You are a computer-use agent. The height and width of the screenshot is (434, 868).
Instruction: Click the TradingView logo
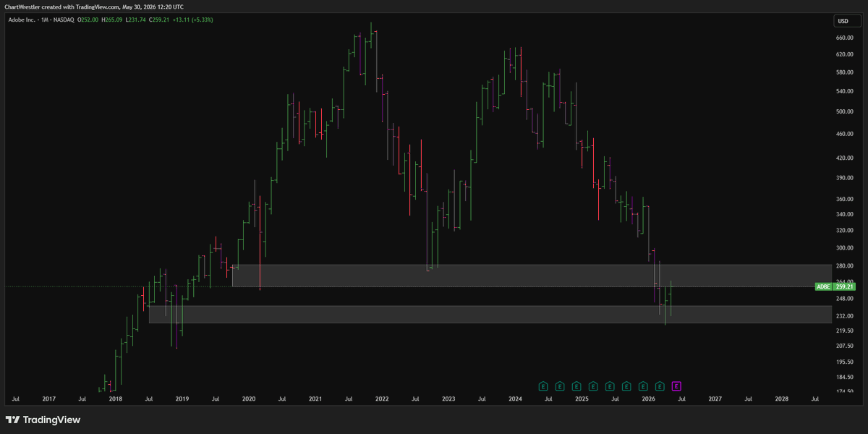(43, 420)
